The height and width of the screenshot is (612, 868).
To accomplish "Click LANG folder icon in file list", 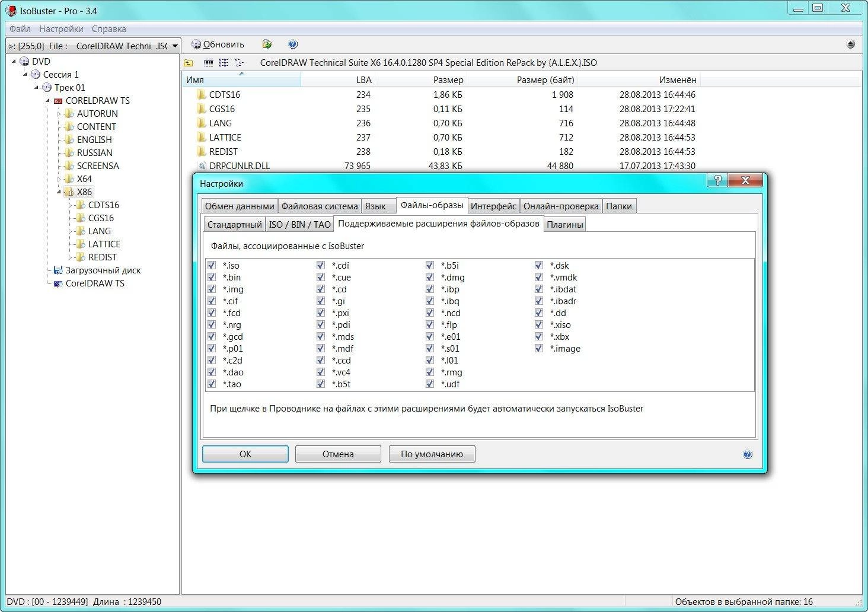I will (x=202, y=123).
